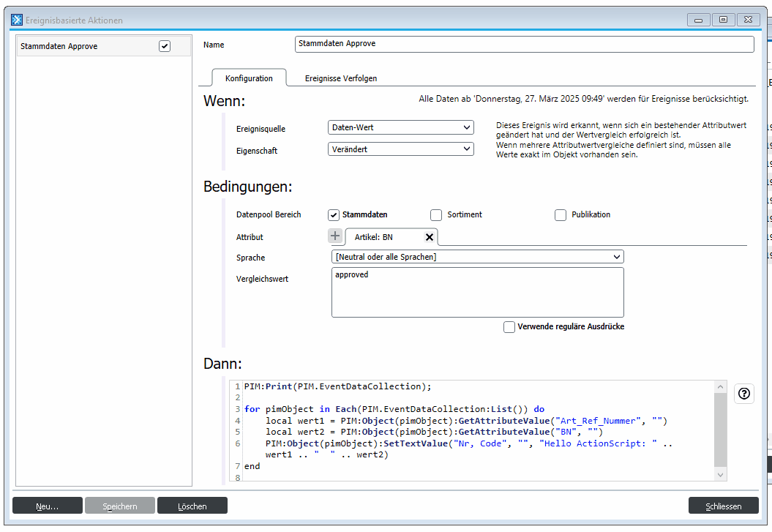Open the Ereignisquelle dropdown
The width and height of the screenshot is (772, 532).
(x=401, y=127)
